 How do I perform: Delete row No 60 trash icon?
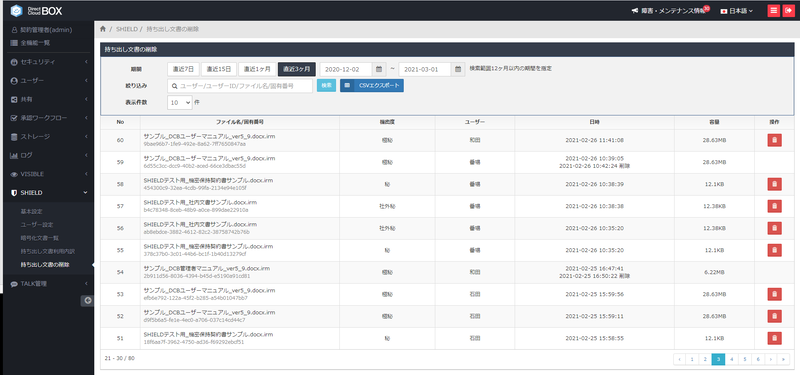[774, 140]
